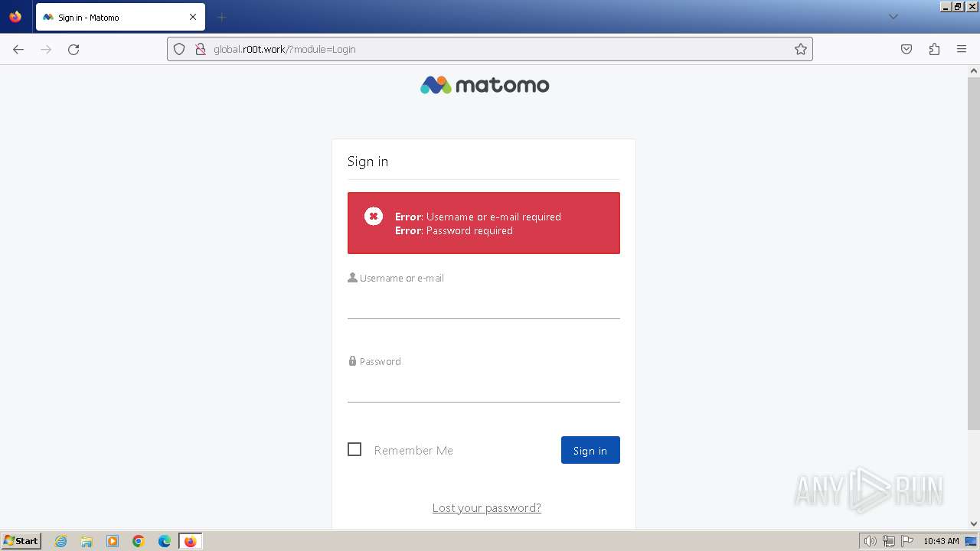Focus the Password field

point(484,387)
